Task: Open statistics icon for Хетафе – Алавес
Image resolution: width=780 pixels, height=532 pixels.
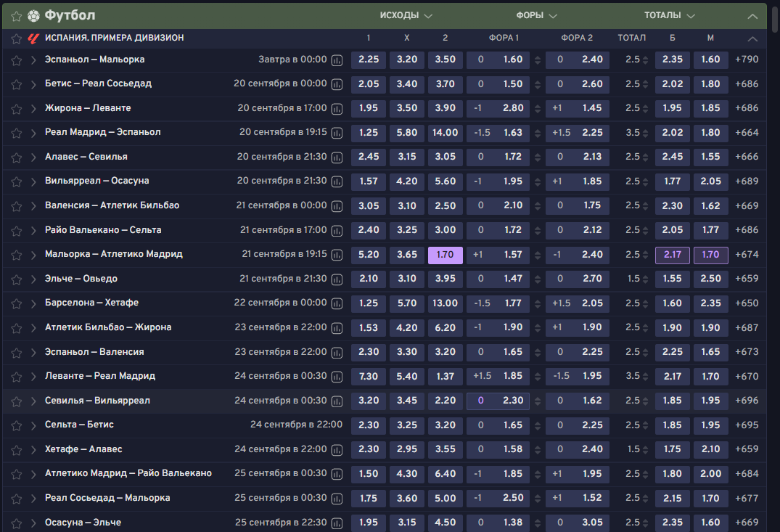Action: [x=337, y=451]
